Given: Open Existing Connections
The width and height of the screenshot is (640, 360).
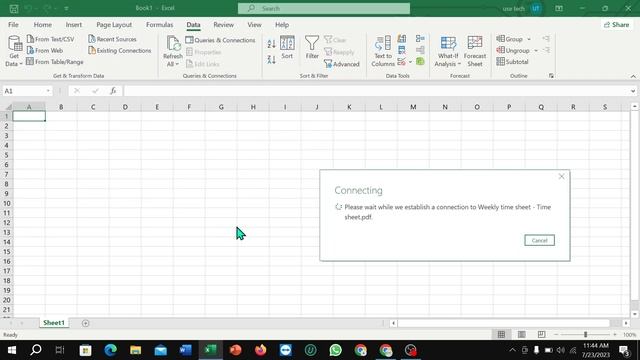Looking at the screenshot, I should point(120,51).
